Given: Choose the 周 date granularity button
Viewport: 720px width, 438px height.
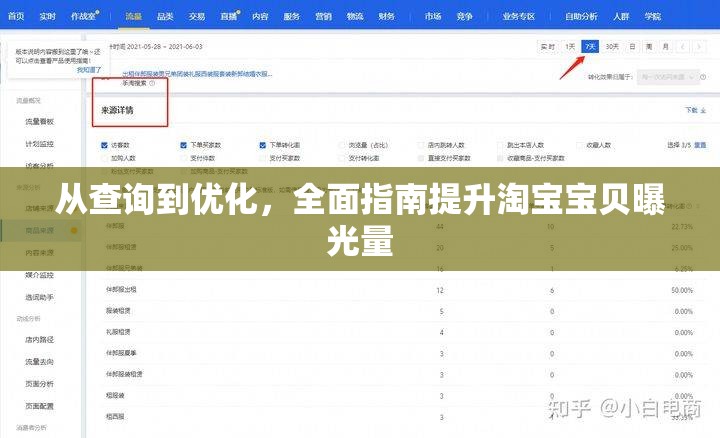Looking at the screenshot, I should coord(649,47).
